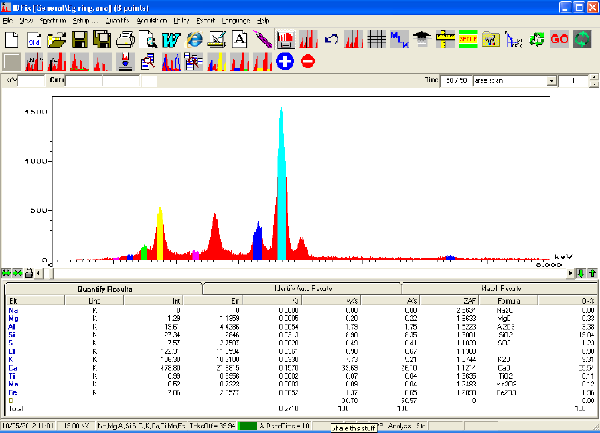Image resolution: width=600 pixels, height=433 pixels.
Task: Select the magenta marker pen icon
Action: pos(262,39)
